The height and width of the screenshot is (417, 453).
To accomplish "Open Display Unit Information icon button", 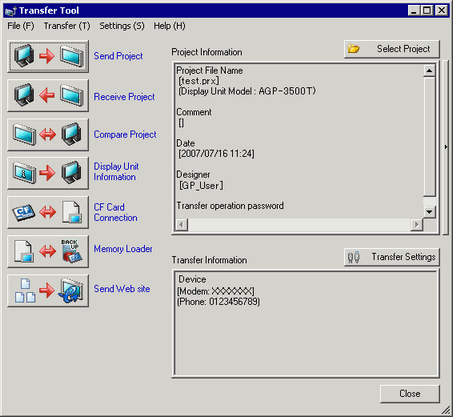I will pos(48,173).
